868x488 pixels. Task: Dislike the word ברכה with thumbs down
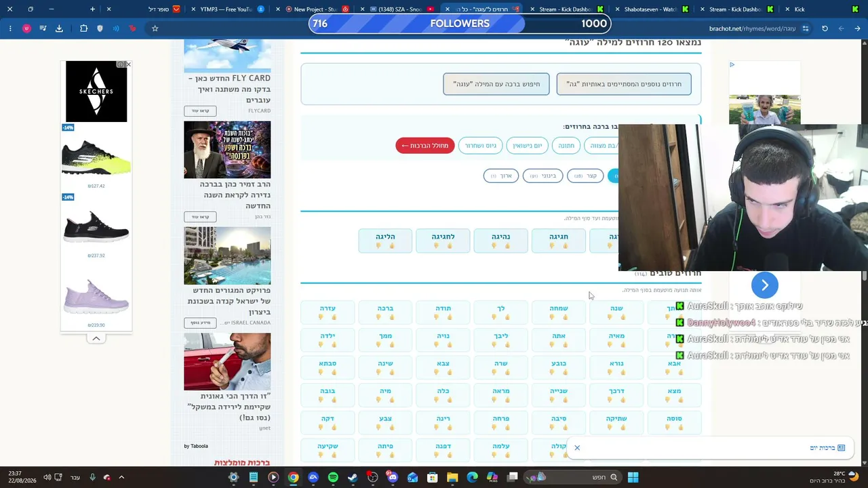[x=378, y=317]
